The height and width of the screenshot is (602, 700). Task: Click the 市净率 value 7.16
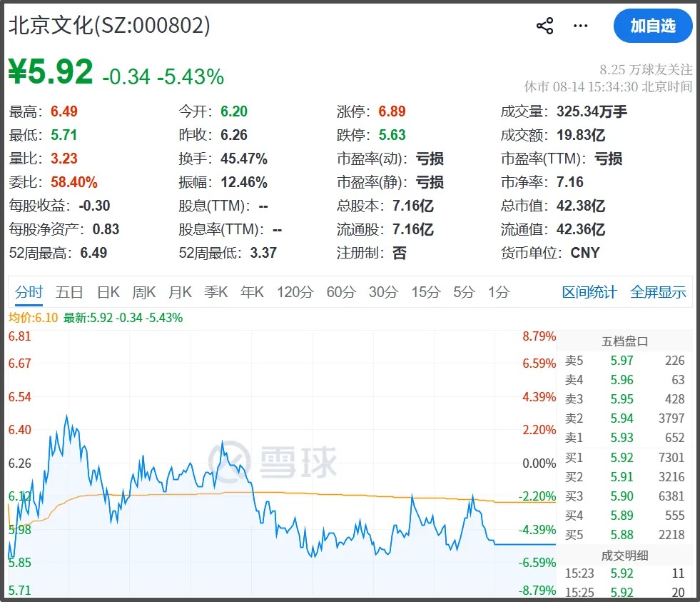[x=569, y=182]
